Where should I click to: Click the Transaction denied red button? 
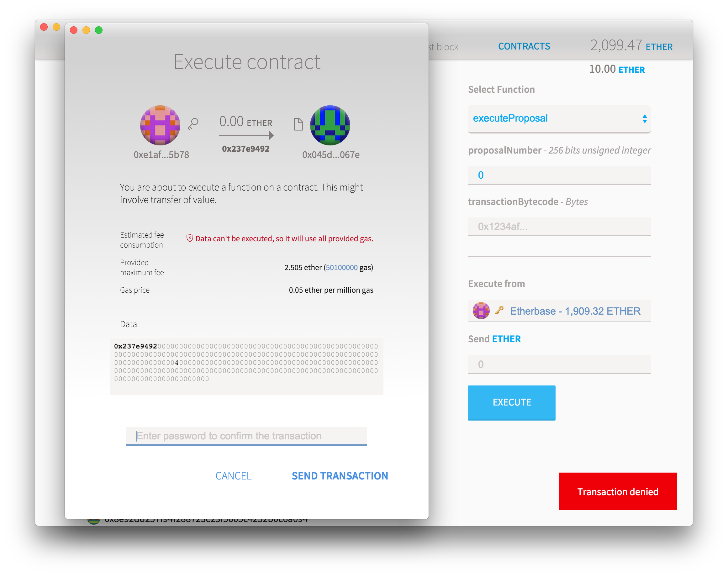click(618, 491)
